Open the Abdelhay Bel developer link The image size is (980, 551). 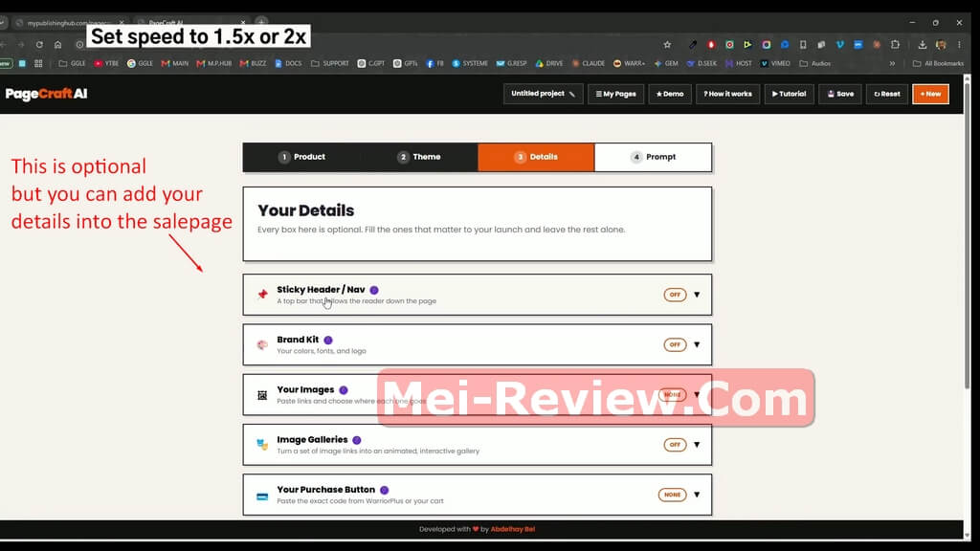click(513, 529)
